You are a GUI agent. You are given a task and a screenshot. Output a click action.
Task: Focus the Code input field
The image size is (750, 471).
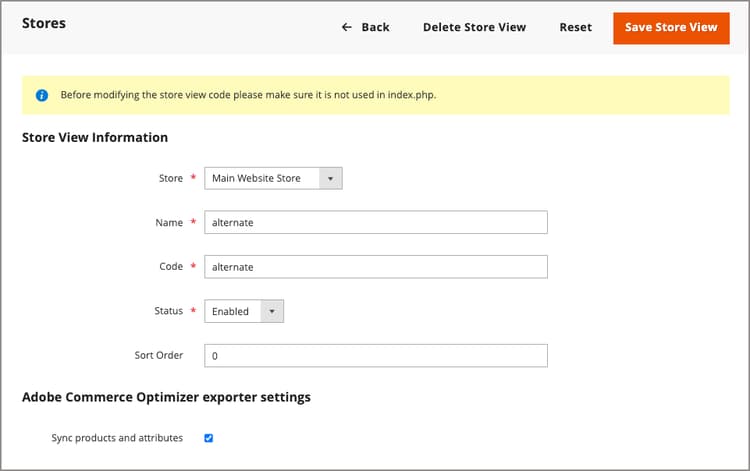(375, 267)
